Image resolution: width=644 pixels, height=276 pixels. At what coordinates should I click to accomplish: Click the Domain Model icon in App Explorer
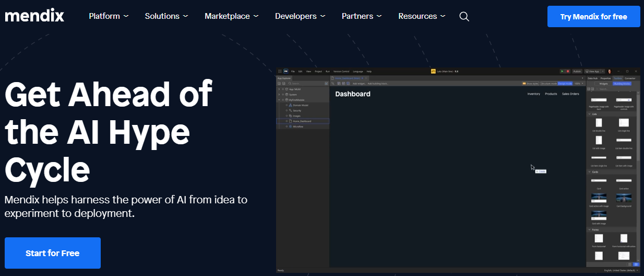[x=290, y=105]
